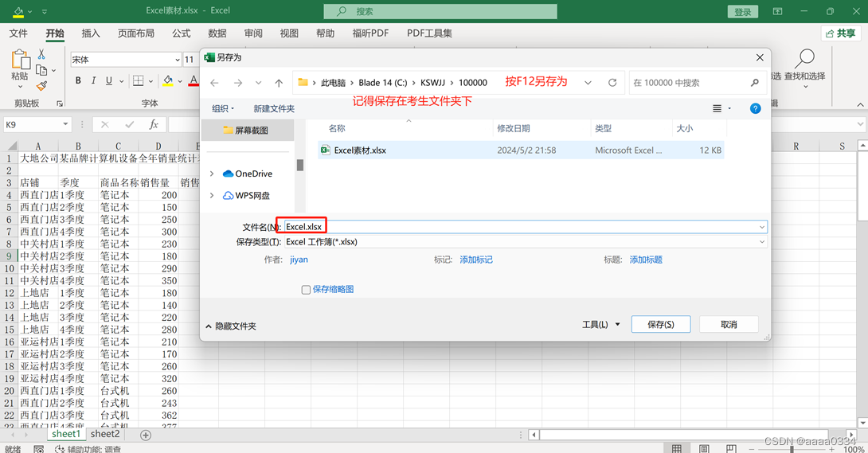Screen dimensions: 868x453
Task: Expand the WPS网盘 tree node
Action: tap(212, 195)
